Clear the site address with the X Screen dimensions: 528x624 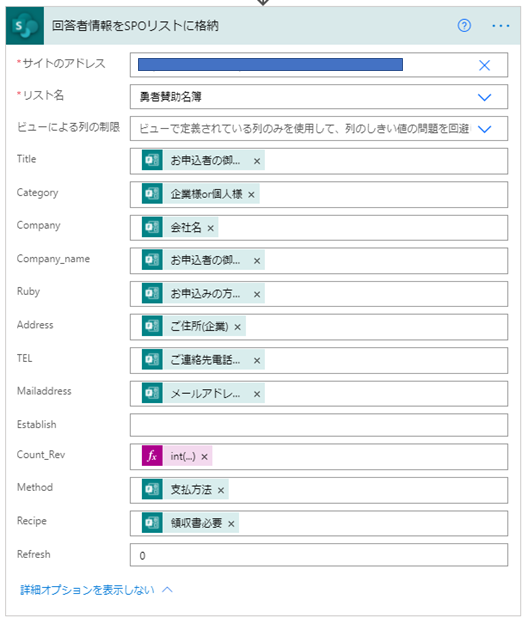tap(484, 65)
